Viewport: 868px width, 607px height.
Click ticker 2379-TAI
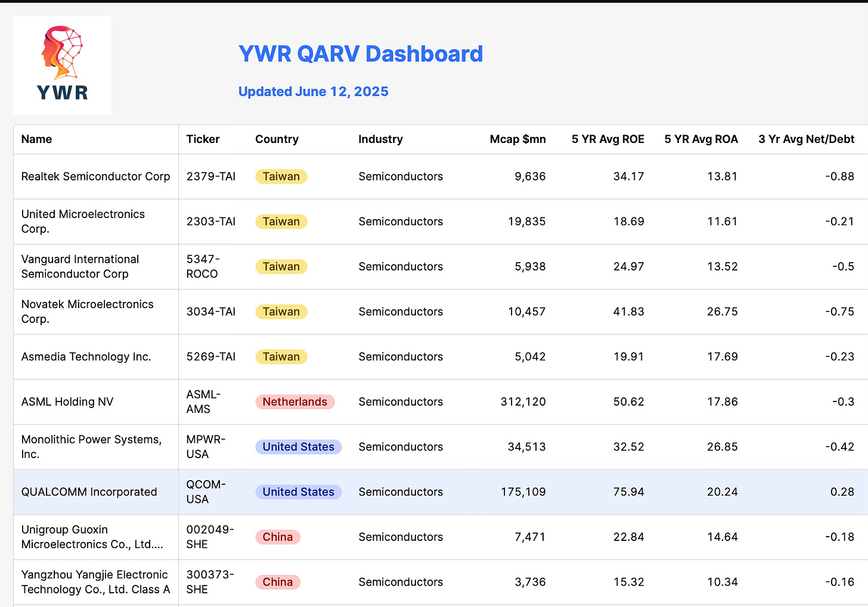tap(210, 176)
